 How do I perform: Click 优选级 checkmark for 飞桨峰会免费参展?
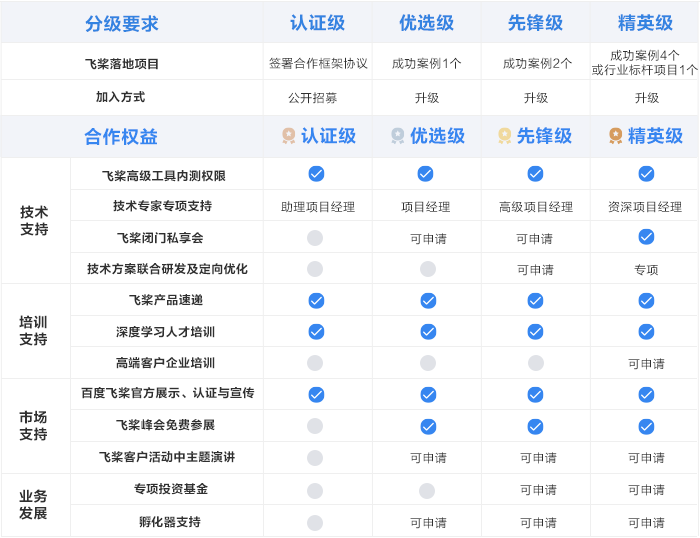(428, 427)
